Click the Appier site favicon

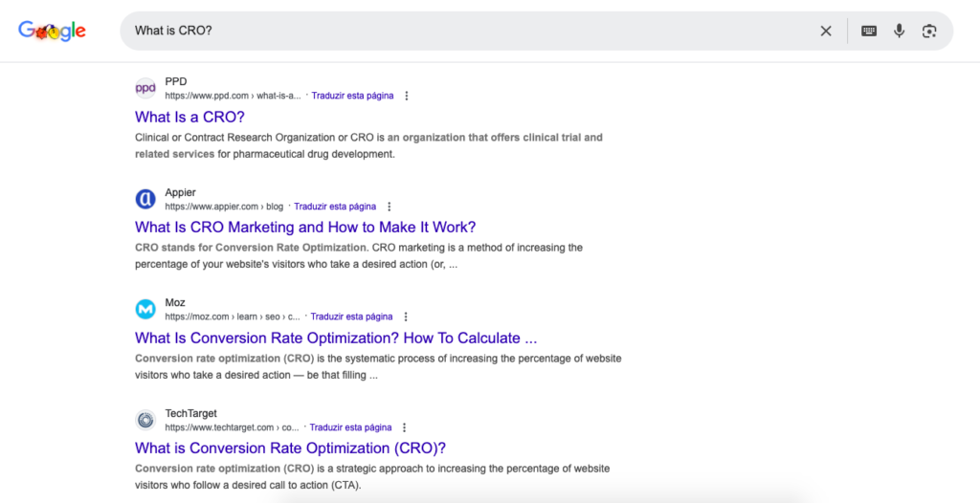145,199
